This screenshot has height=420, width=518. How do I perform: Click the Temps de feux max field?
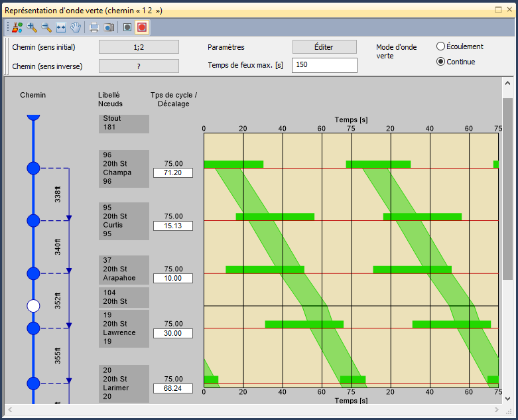tap(324, 65)
